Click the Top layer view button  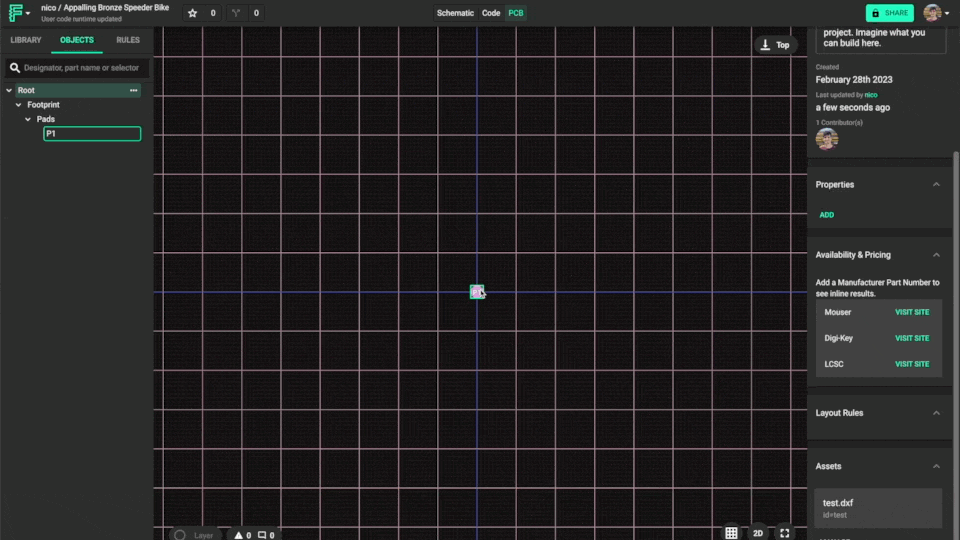coord(775,45)
